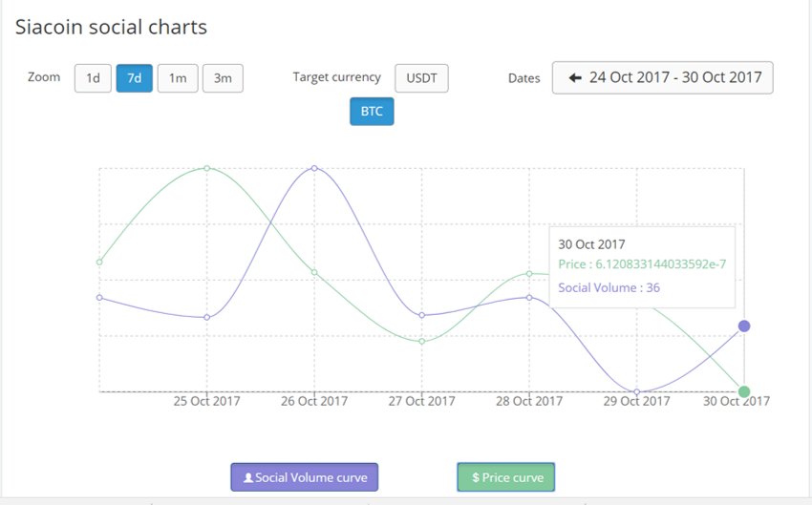Click the person icon on Social Volume curve

(248, 477)
